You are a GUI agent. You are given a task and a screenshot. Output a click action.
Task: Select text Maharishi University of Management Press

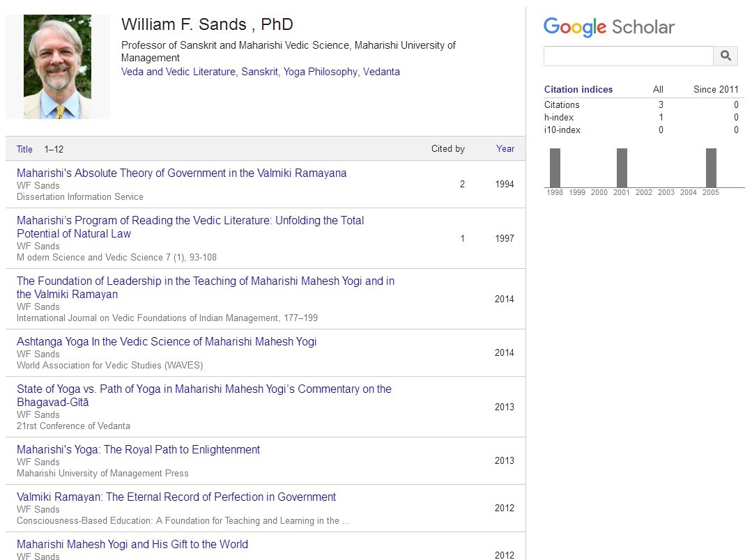[x=102, y=473]
